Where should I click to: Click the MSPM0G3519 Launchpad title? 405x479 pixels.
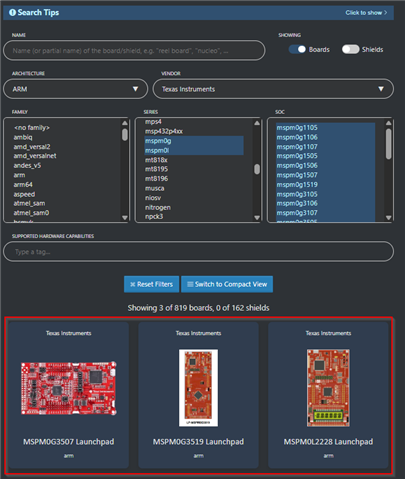198,442
